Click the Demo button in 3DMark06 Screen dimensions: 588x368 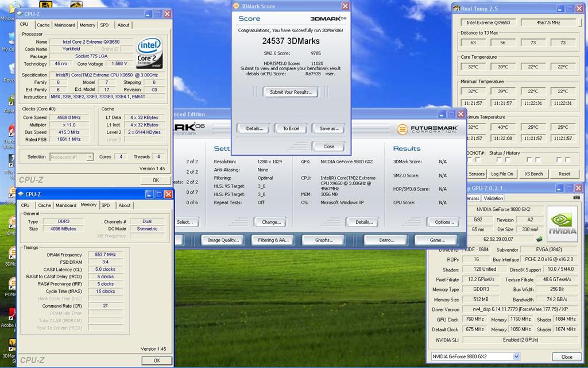coord(386,240)
